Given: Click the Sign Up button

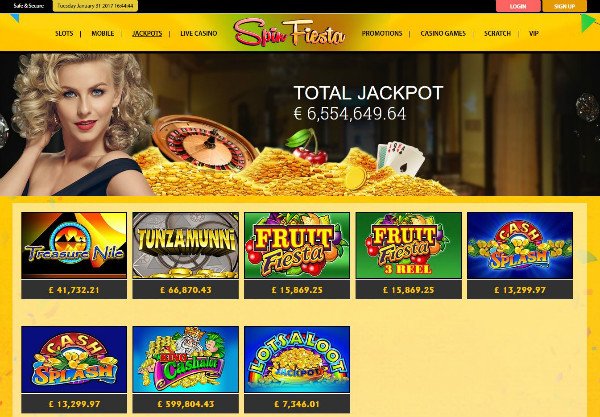Looking at the screenshot, I should pyautogui.click(x=564, y=6).
